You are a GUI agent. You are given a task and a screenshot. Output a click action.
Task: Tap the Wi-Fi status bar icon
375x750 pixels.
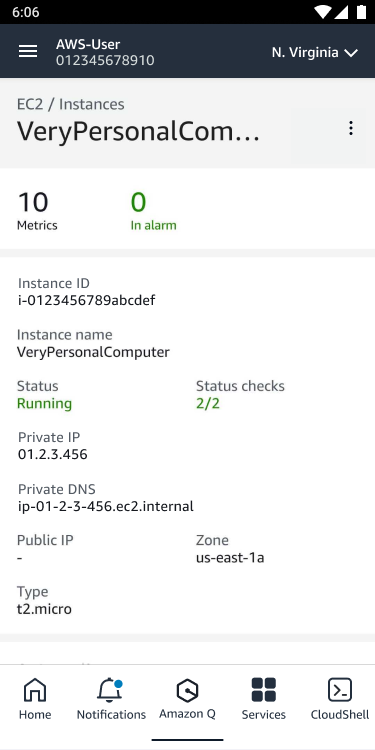(322, 12)
